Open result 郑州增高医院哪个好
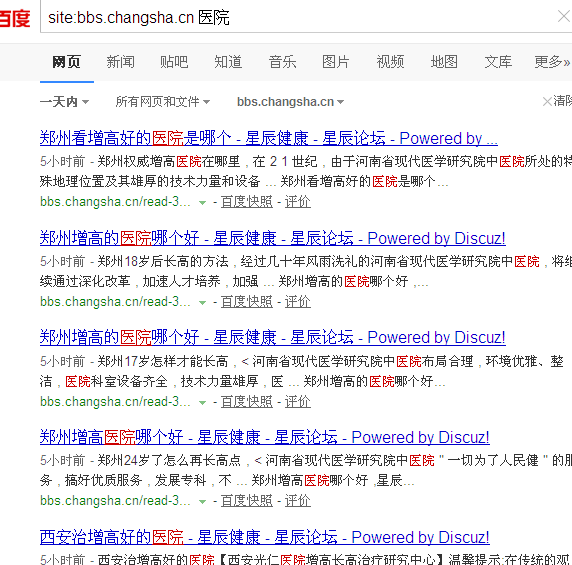The height and width of the screenshot is (565, 572). [x=264, y=437]
